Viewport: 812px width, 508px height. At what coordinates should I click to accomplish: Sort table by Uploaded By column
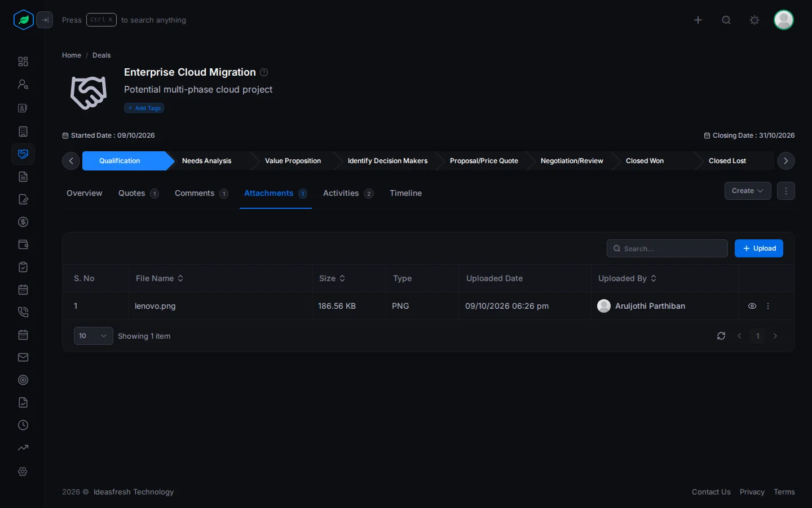[627, 278]
